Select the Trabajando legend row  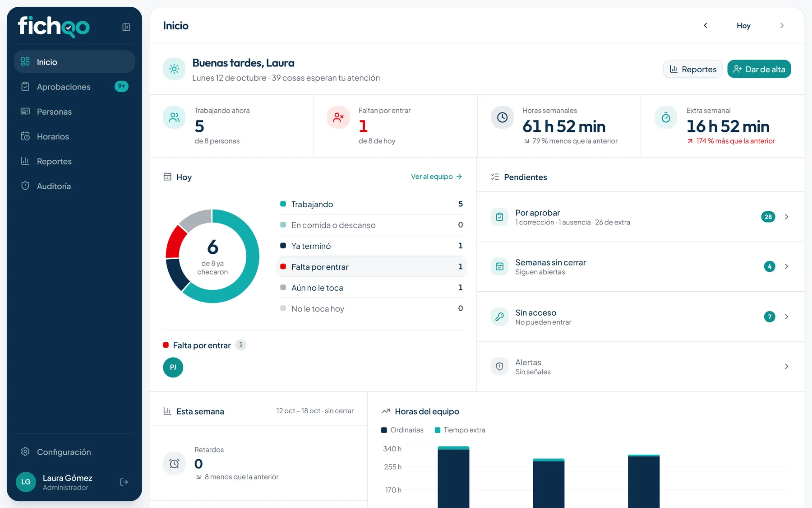click(372, 204)
